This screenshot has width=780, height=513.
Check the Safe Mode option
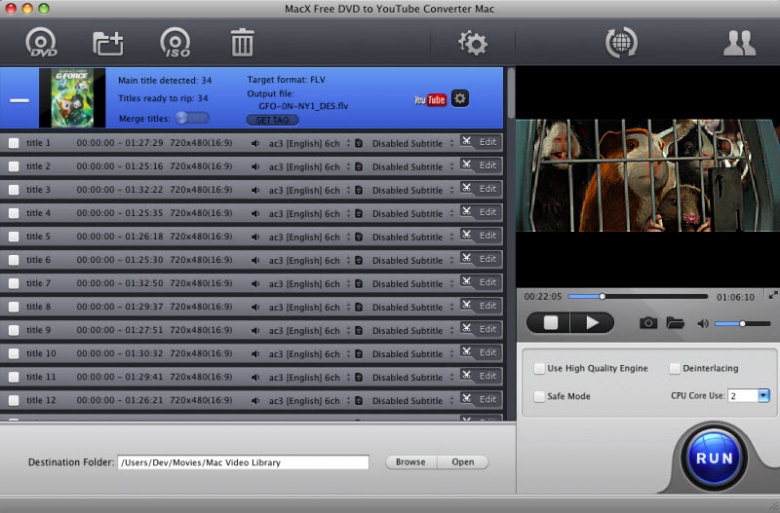click(x=540, y=396)
